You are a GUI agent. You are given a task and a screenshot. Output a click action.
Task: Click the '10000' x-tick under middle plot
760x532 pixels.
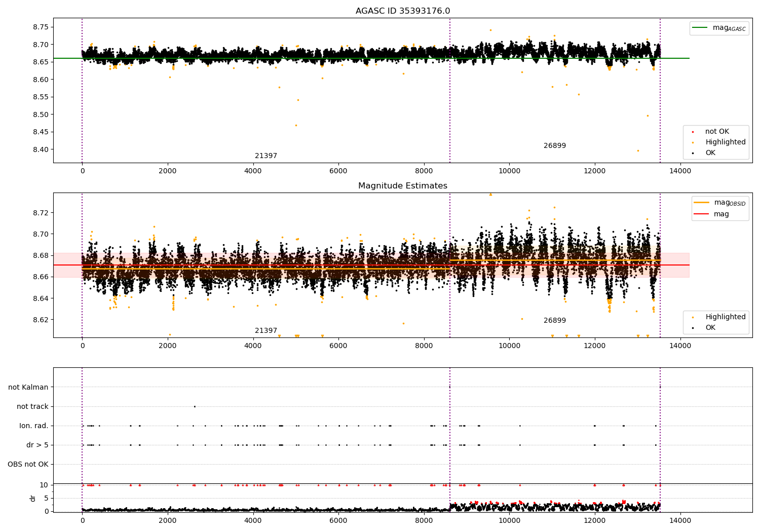(x=509, y=346)
